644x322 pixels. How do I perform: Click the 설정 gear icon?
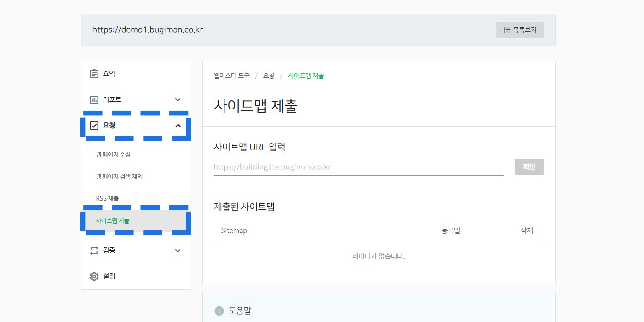(94, 276)
